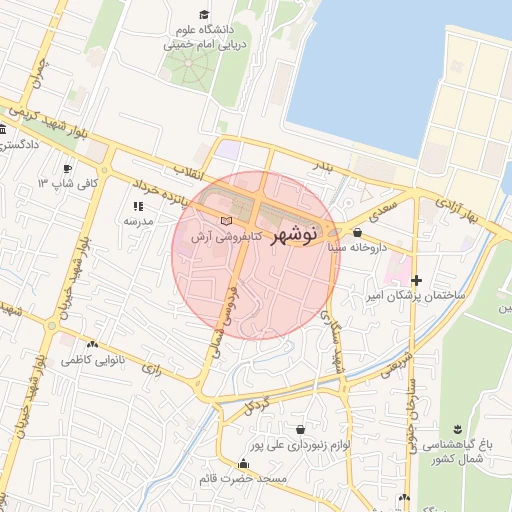Select the دانشگاه علوم دریایی امام خمینی label

pyautogui.click(x=205, y=37)
